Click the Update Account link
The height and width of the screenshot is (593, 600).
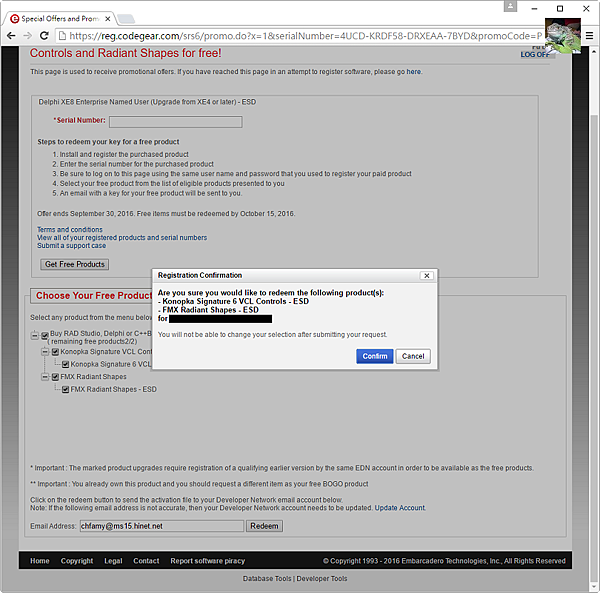[399, 508]
